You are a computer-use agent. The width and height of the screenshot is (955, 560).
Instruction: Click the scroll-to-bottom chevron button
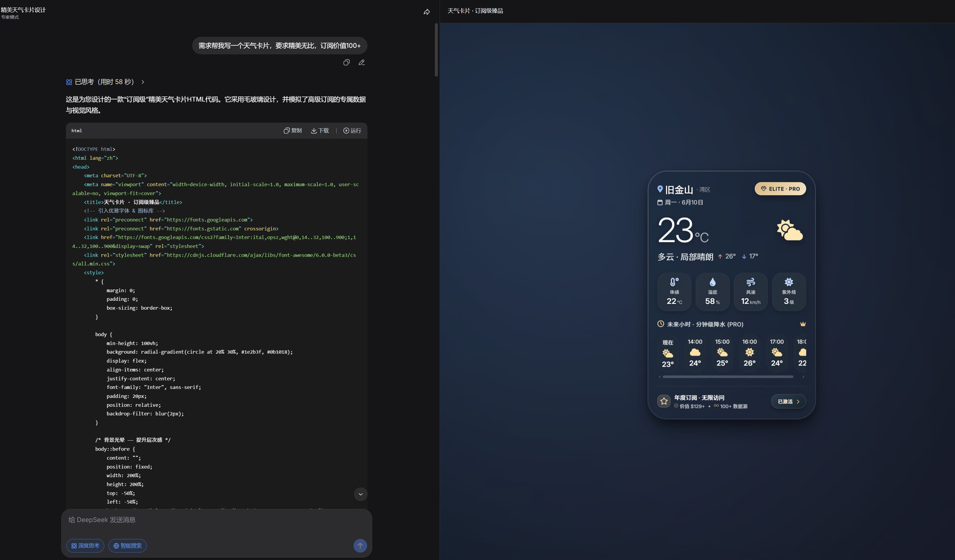coord(361,494)
